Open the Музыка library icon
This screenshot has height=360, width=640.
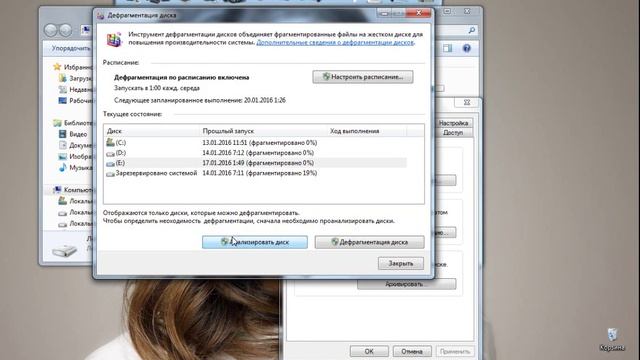62,167
